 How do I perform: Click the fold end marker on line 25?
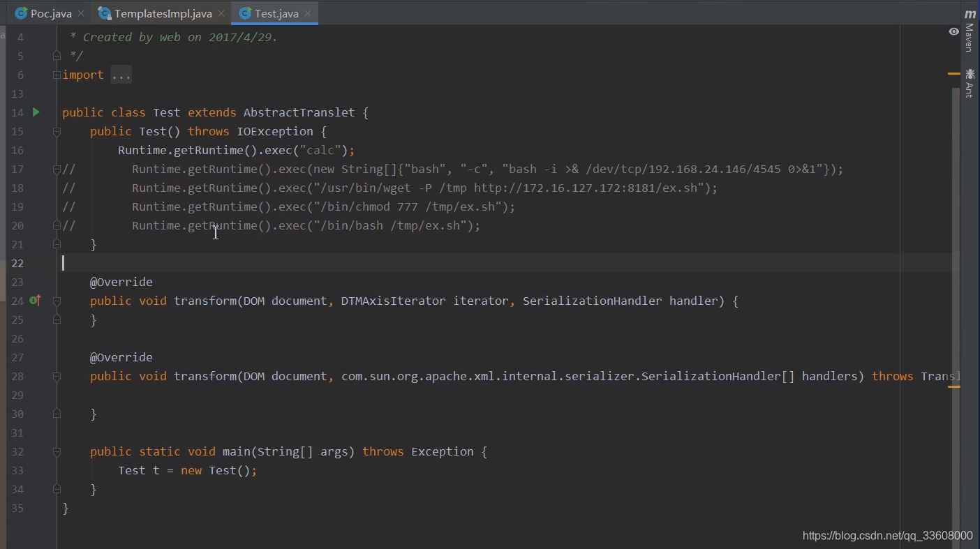(x=57, y=319)
